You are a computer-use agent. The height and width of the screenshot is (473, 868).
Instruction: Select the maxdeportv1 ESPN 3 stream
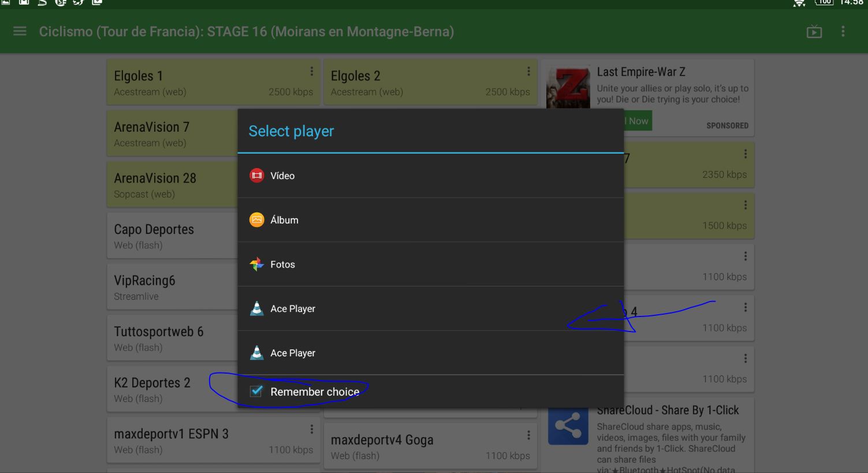pyautogui.click(x=213, y=441)
